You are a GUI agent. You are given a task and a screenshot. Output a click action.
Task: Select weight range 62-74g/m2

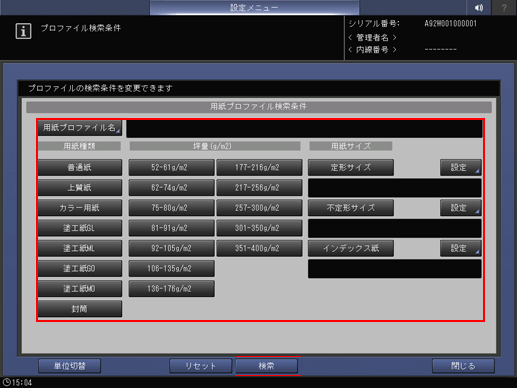(x=171, y=188)
